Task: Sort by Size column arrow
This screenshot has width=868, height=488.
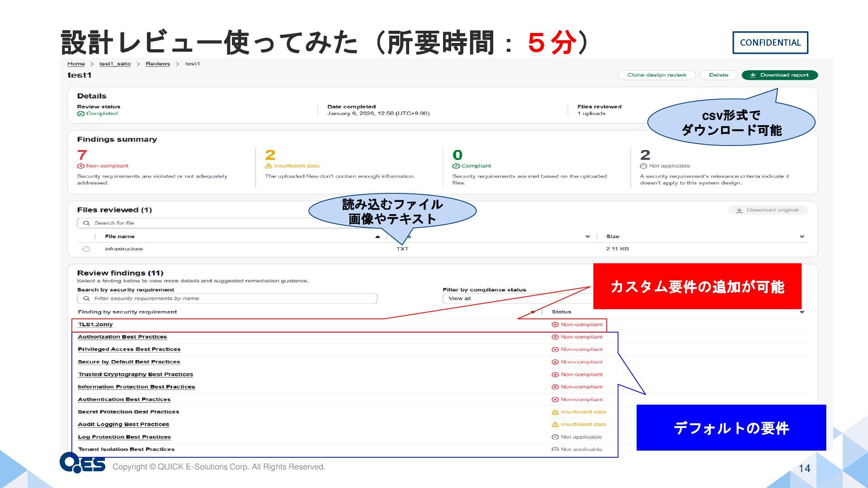Action: 802,237
